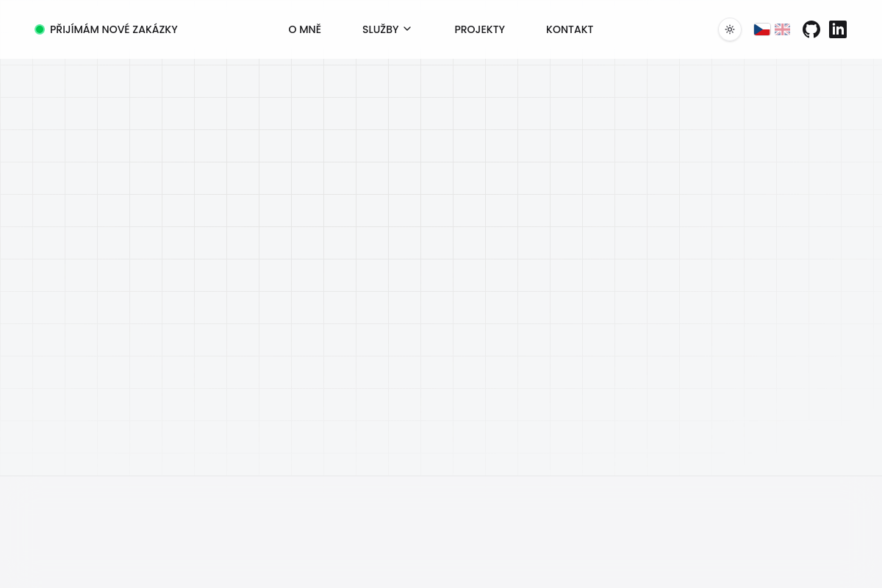Screen dimensions: 882x588
Task: Toggle the light/dark theme sun button
Action: coord(730,29)
